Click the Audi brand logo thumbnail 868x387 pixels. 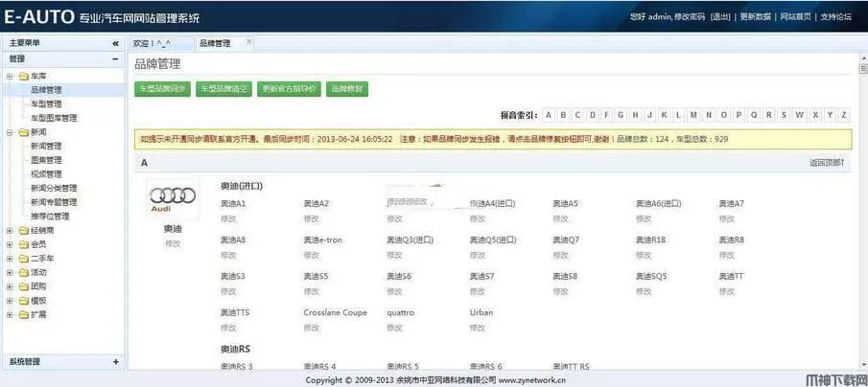click(x=173, y=199)
